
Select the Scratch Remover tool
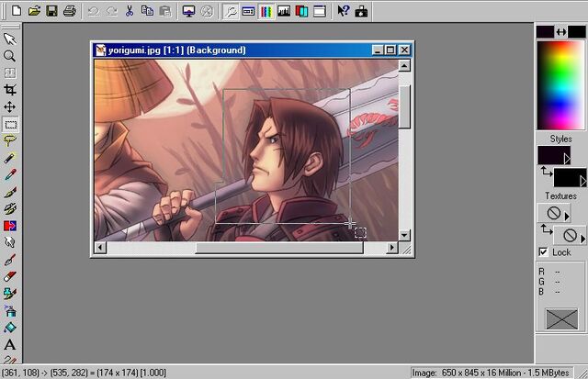pyautogui.click(x=10, y=260)
